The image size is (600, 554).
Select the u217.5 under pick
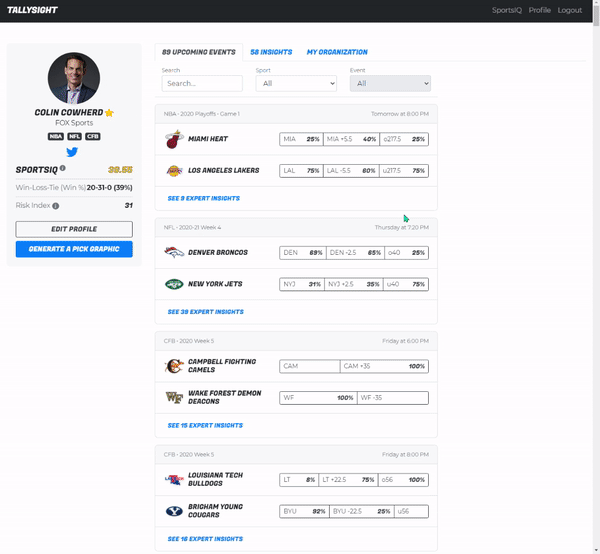point(404,171)
